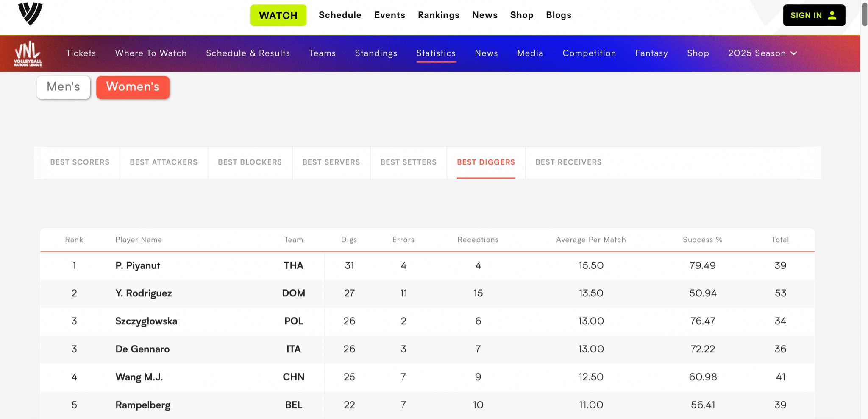This screenshot has width=868, height=419.
Task: Select the Men's toggle
Action: (64, 87)
